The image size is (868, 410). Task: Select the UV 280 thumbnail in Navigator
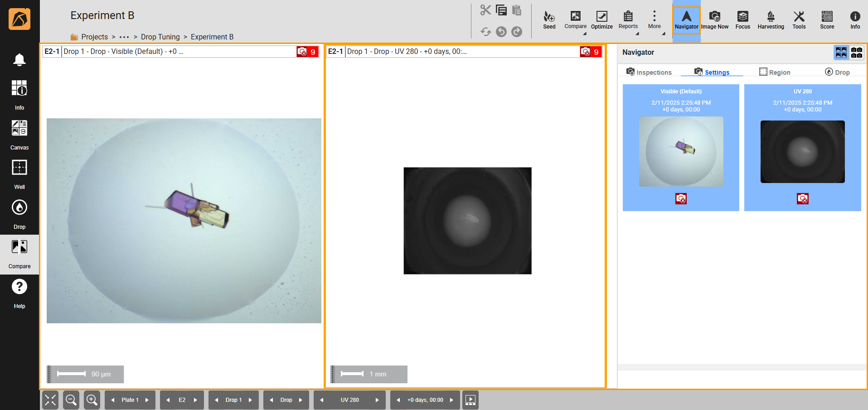coord(802,151)
